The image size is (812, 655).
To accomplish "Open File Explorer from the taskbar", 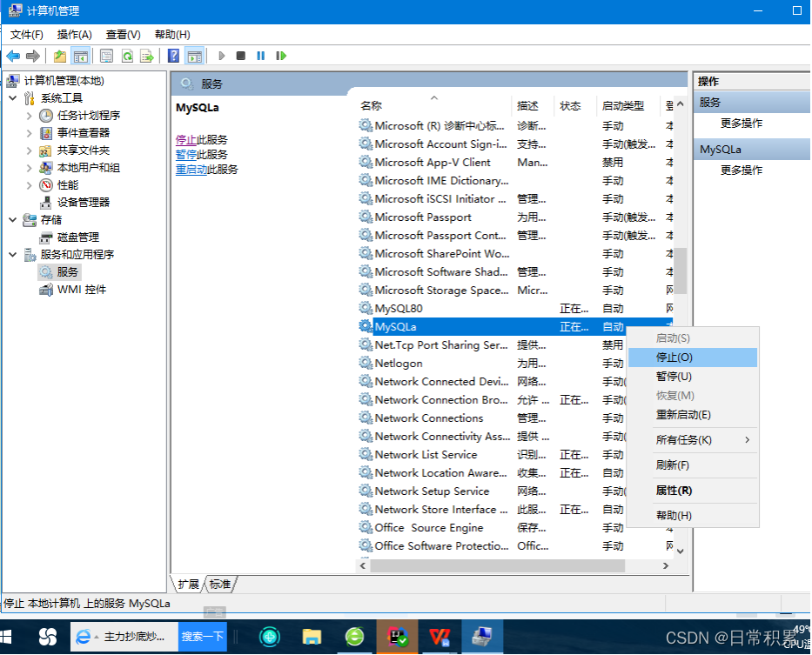I will pyautogui.click(x=312, y=637).
